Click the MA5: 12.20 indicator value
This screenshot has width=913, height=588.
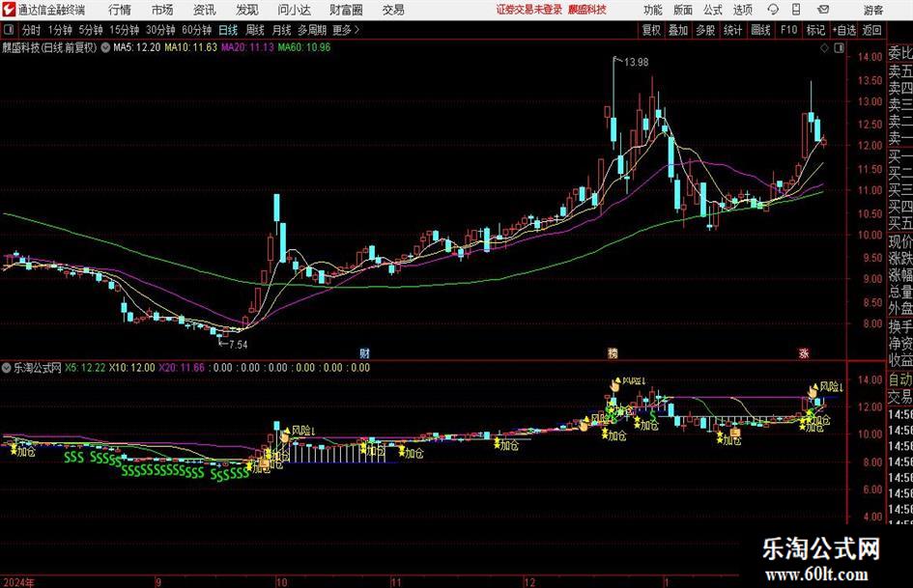[136, 47]
